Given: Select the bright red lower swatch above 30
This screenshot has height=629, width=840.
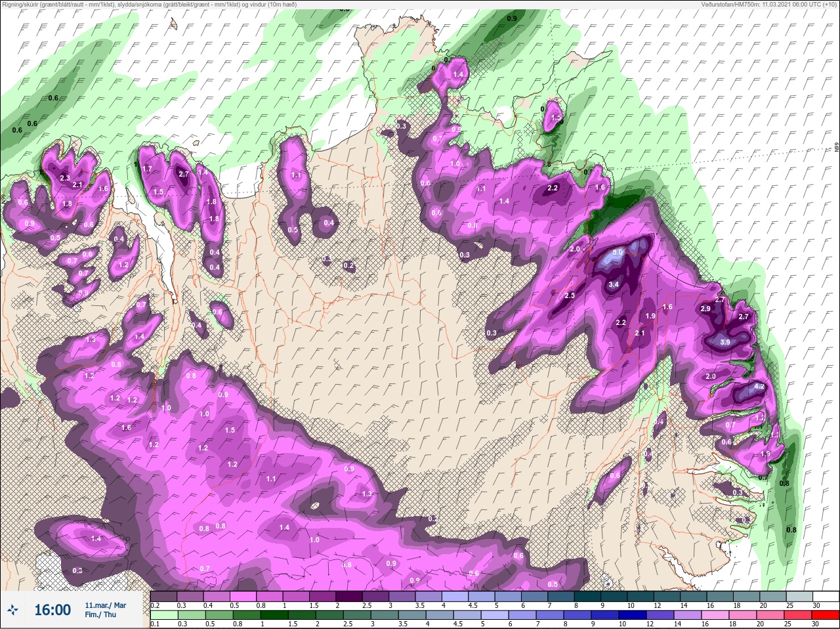Looking at the screenshot, I should tap(826, 615).
